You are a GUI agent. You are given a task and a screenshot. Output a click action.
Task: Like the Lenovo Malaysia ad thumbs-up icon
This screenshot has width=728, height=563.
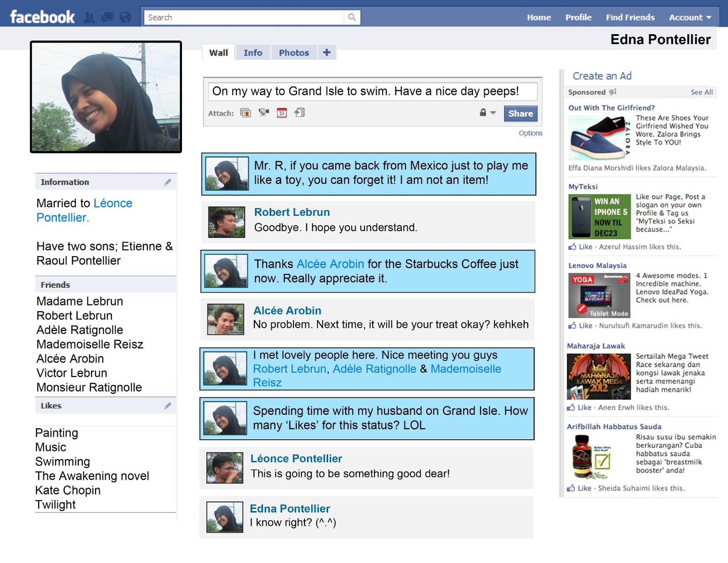[572, 325]
